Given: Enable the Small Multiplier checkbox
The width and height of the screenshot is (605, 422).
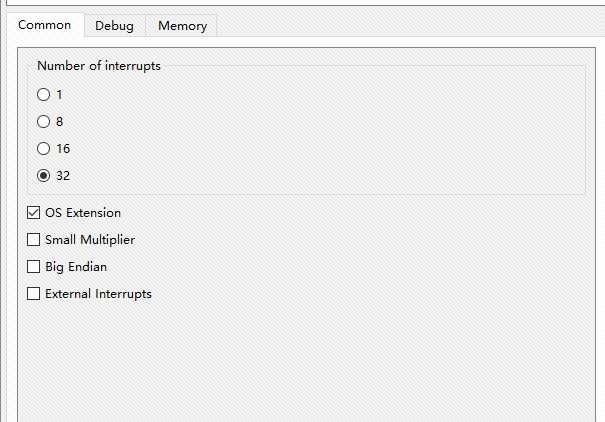Looking at the screenshot, I should (34, 240).
